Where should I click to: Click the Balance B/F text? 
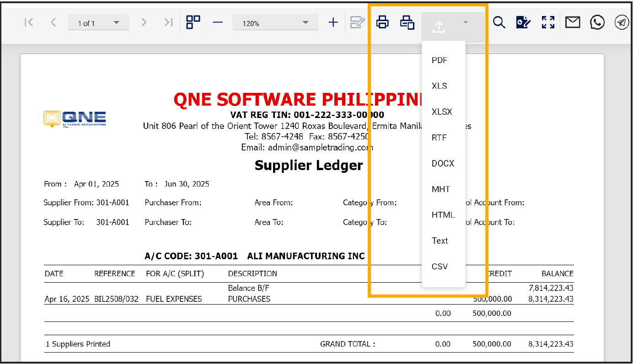click(x=248, y=288)
